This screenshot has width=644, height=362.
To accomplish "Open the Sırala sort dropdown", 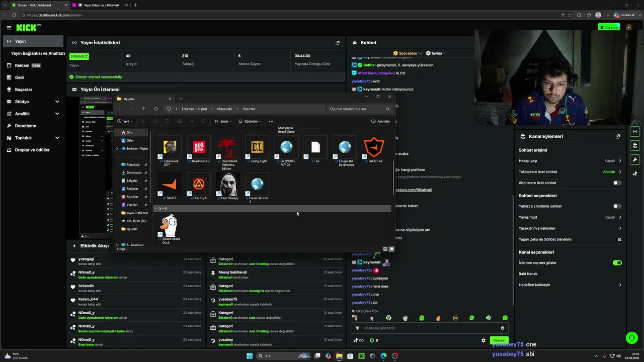I will pos(223,121).
